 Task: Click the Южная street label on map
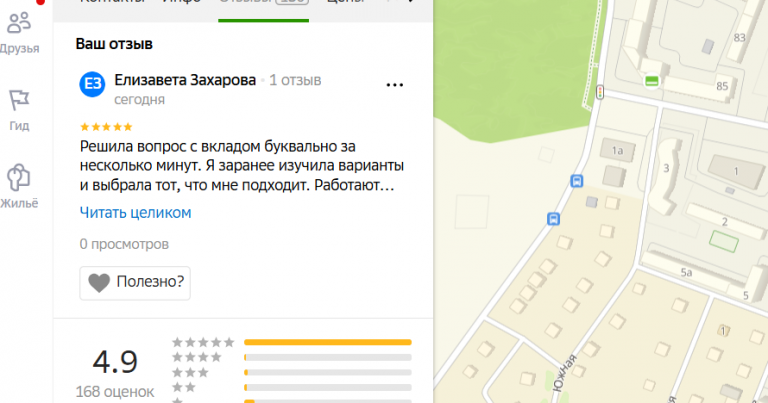(564, 373)
